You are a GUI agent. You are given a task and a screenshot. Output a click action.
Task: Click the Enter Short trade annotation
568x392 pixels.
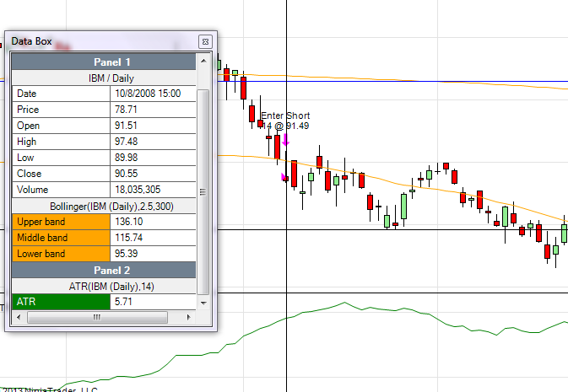[x=285, y=121]
